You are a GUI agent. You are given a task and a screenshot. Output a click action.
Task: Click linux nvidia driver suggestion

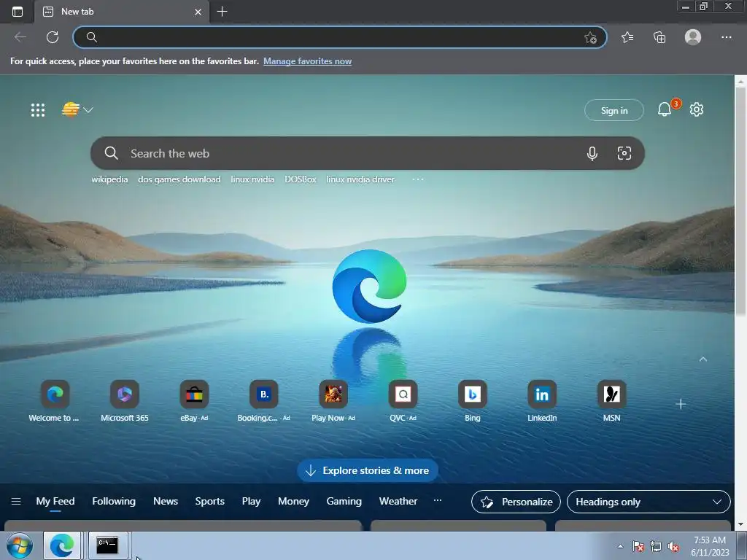click(360, 179)
